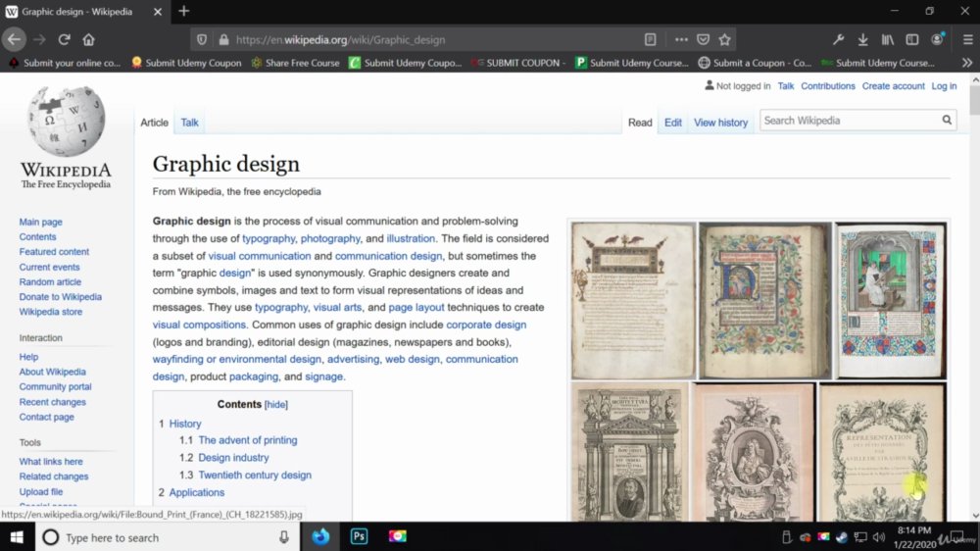Open Firefox account avatar icon
The width and height of the screenshot is (980, 551).
point(937,39)
